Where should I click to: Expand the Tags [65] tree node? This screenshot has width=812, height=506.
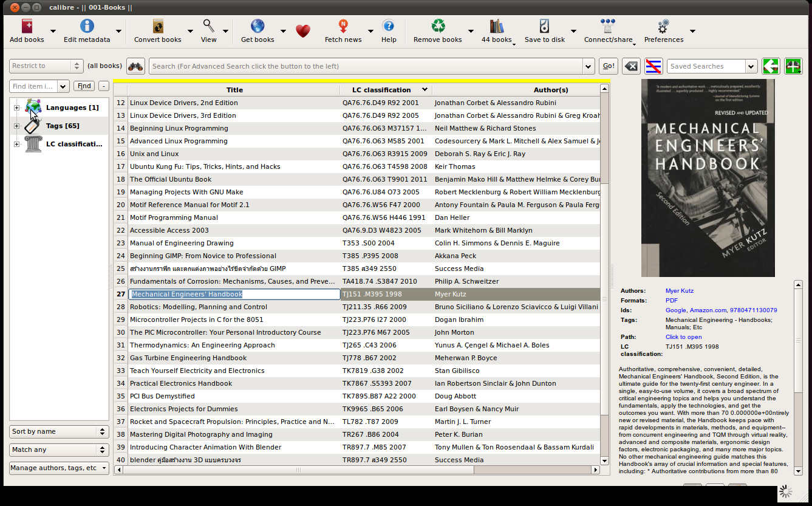[x=16, y=126]
